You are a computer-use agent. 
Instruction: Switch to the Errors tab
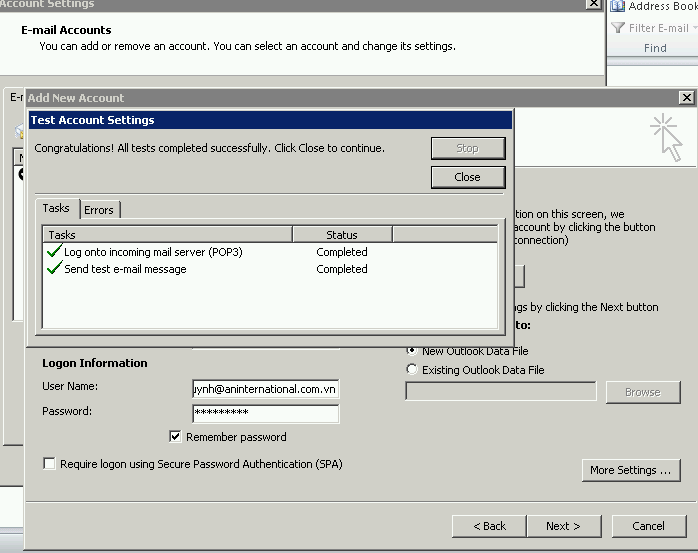click(x=99, y=210)
